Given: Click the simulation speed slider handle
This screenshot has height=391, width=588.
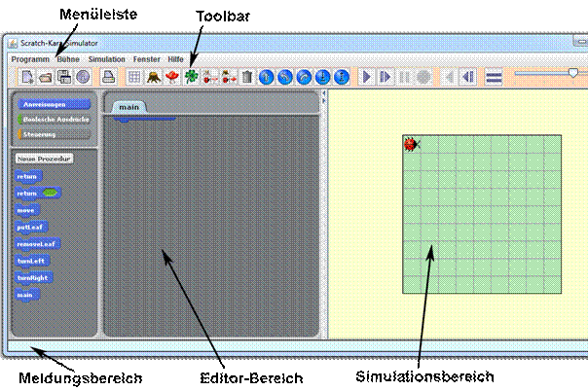Looking at the screenshot, I should click(x=572, y=73).
